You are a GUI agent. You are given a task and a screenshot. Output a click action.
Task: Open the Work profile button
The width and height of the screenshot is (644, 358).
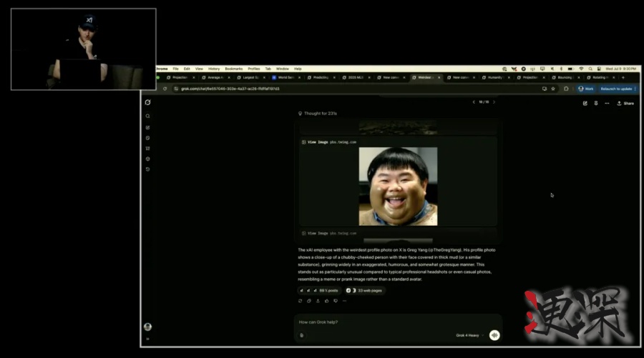tap(585, 89)
